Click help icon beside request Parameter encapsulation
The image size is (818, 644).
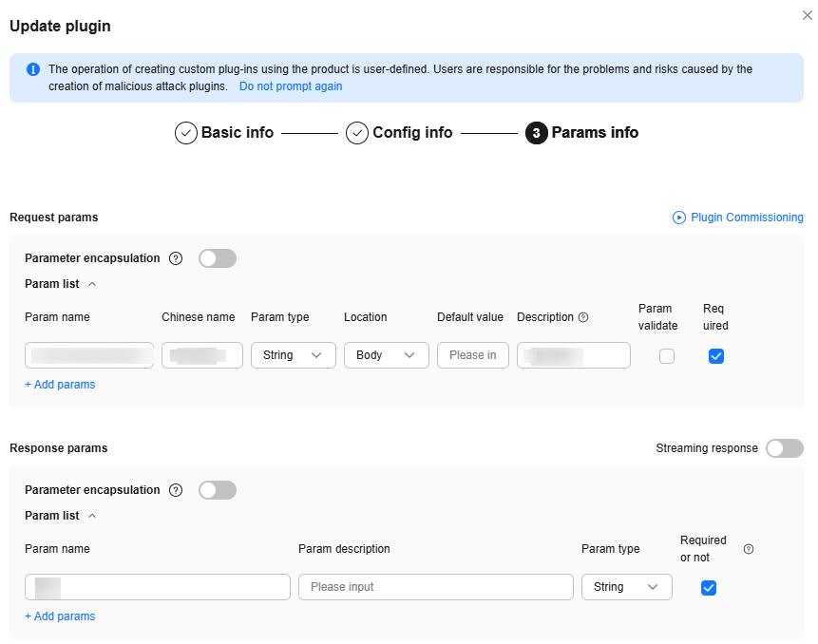click(x=176, y=258)
